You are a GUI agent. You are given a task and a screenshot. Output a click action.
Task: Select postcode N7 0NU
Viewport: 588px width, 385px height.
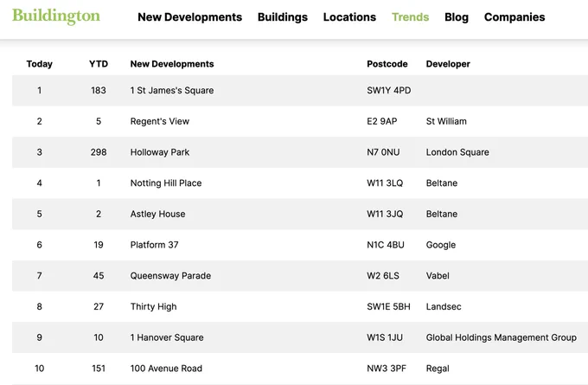coord(383,152)
